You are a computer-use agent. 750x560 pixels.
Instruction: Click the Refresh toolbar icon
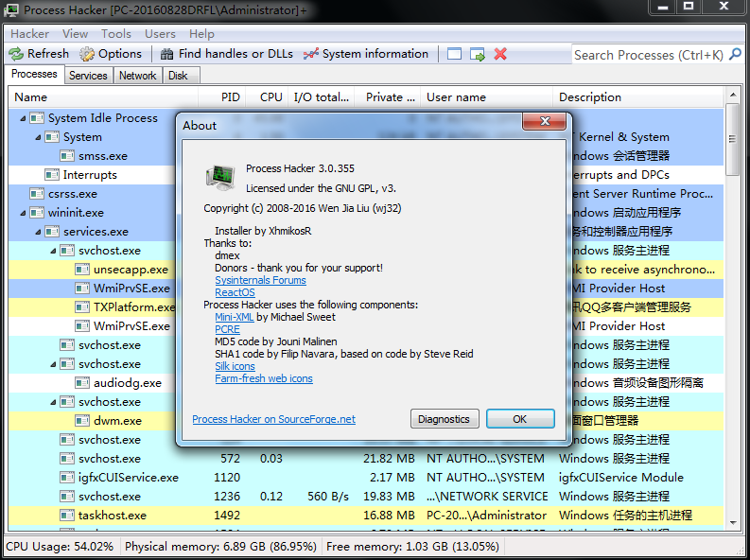pos(16,54)
